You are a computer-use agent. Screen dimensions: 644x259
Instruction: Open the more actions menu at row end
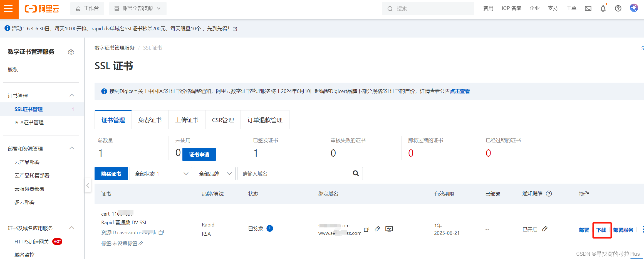643,230
